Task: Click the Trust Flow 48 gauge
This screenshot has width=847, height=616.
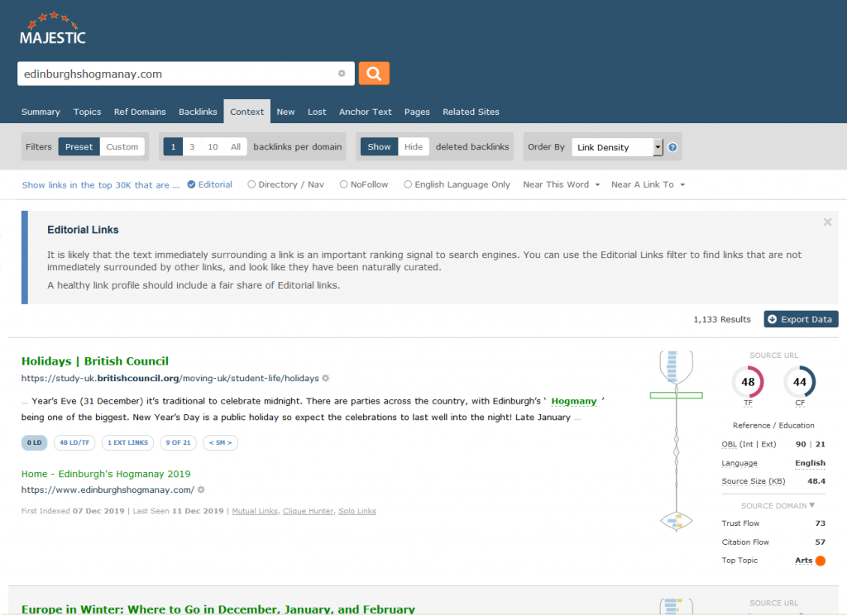Action: 748,382
